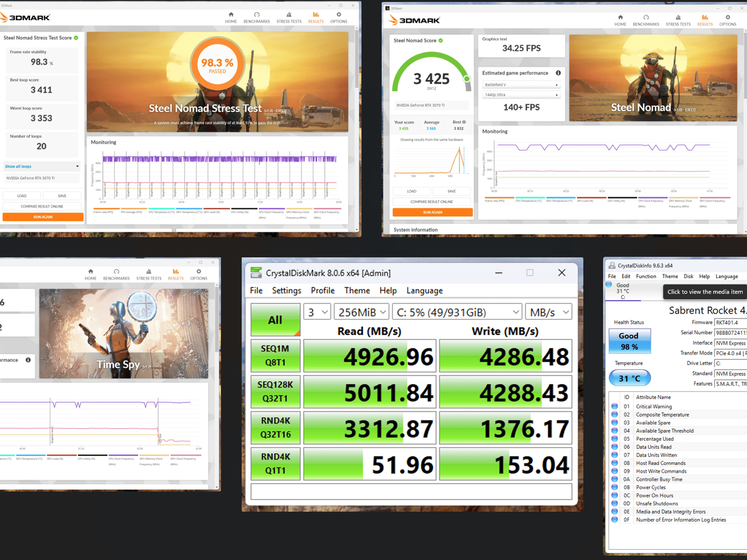Start all tests with the All button
The height and width of the screenshot is (560, 747).
(x=275, y=320)
